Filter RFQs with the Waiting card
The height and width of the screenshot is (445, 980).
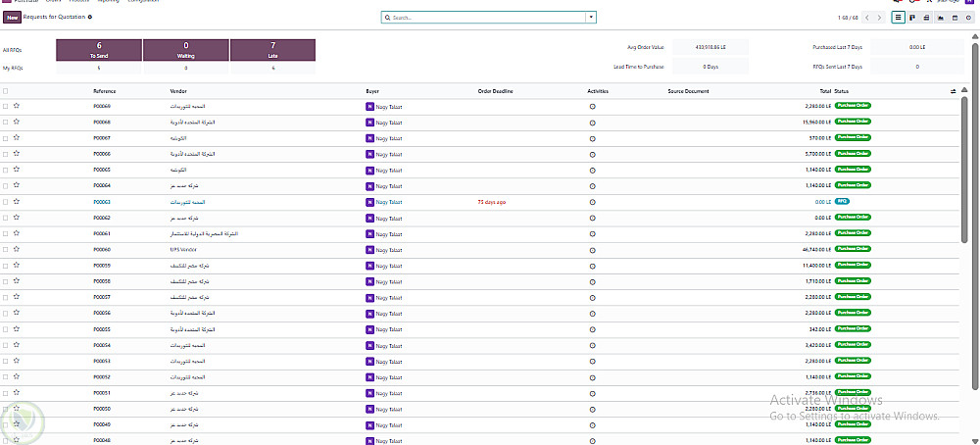coord(186,50)
